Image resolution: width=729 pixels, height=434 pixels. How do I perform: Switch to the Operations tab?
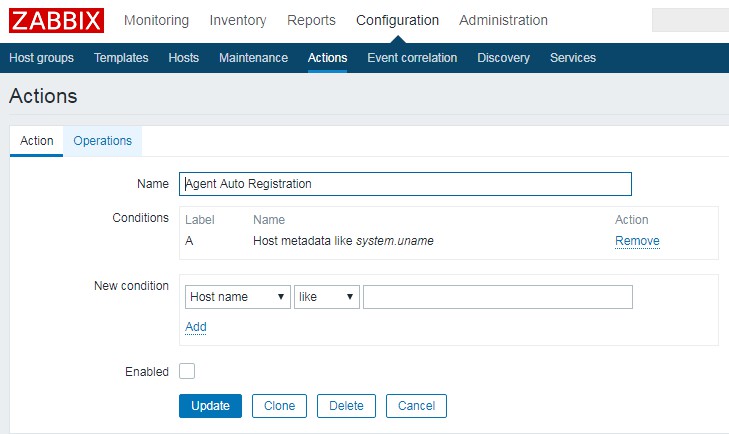point(102,141)
